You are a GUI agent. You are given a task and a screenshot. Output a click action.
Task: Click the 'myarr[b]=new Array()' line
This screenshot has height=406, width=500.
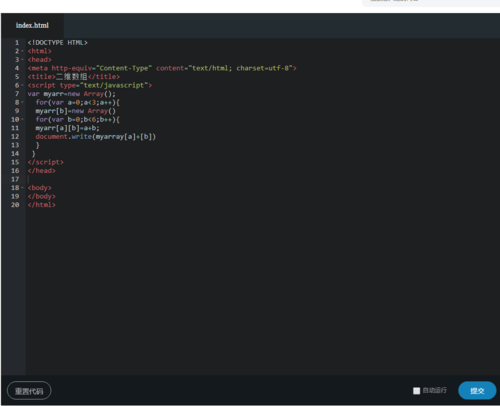[76, 111]
